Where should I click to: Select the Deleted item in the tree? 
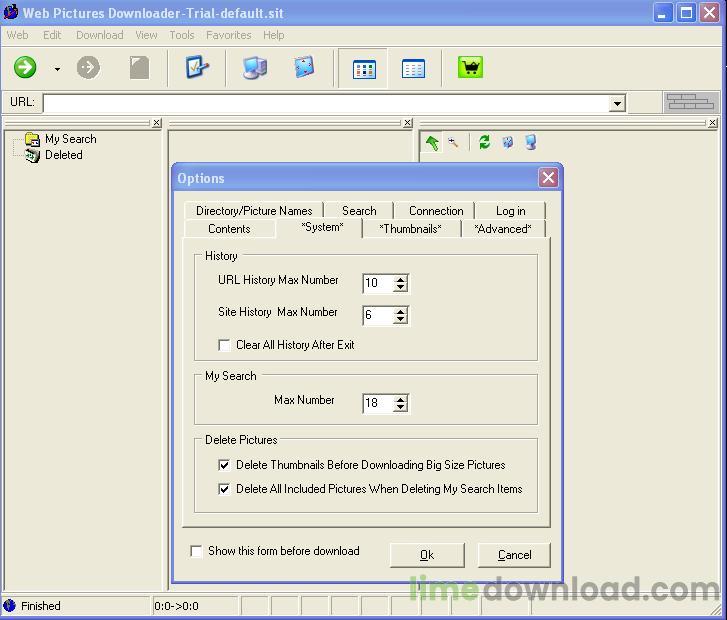[x=64, y=155]
